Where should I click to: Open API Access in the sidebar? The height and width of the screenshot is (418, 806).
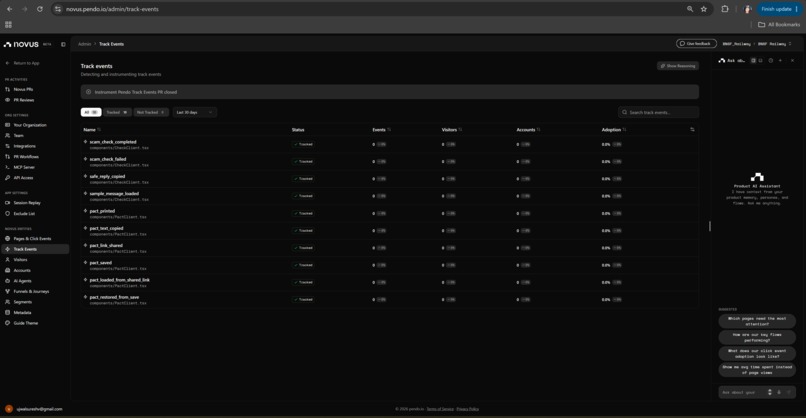coord(23,178)
